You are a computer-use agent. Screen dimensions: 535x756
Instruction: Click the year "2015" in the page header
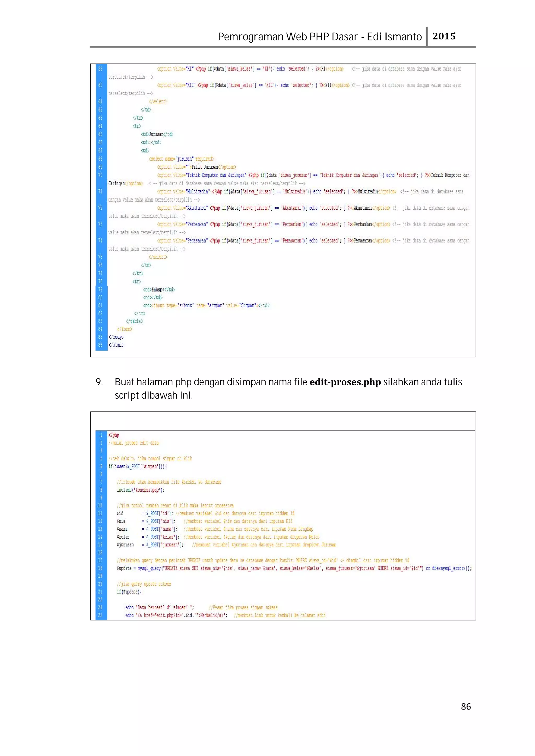point(444,36)
